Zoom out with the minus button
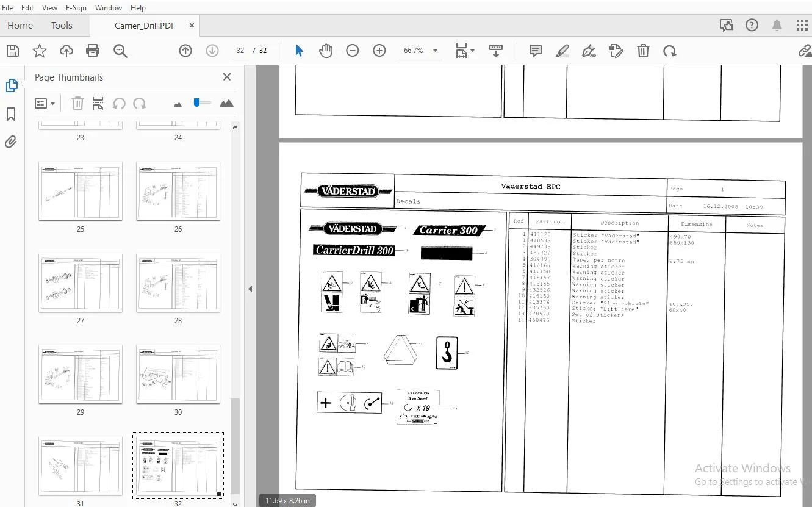Viewport: 812px width, 507px height. tap(353, 51)
